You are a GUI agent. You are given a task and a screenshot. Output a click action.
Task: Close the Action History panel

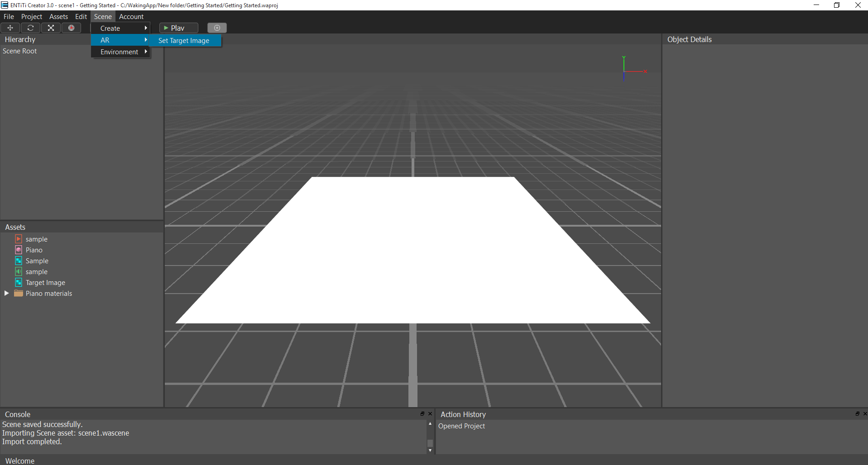coord(865,413)
